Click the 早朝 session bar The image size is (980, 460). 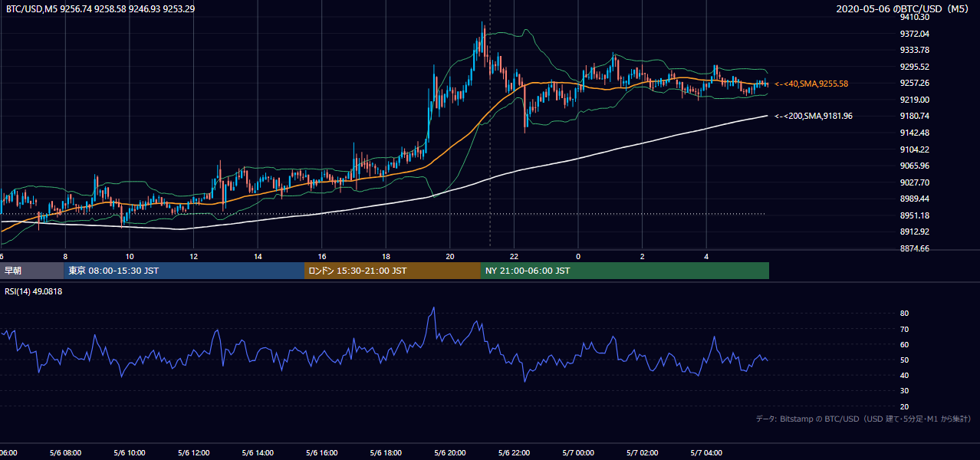32,271
